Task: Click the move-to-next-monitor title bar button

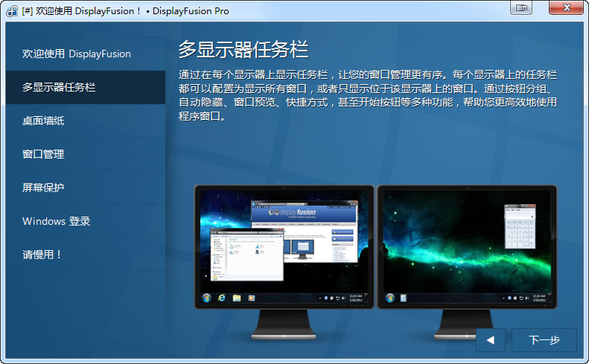Action: [x=521, y=8]
